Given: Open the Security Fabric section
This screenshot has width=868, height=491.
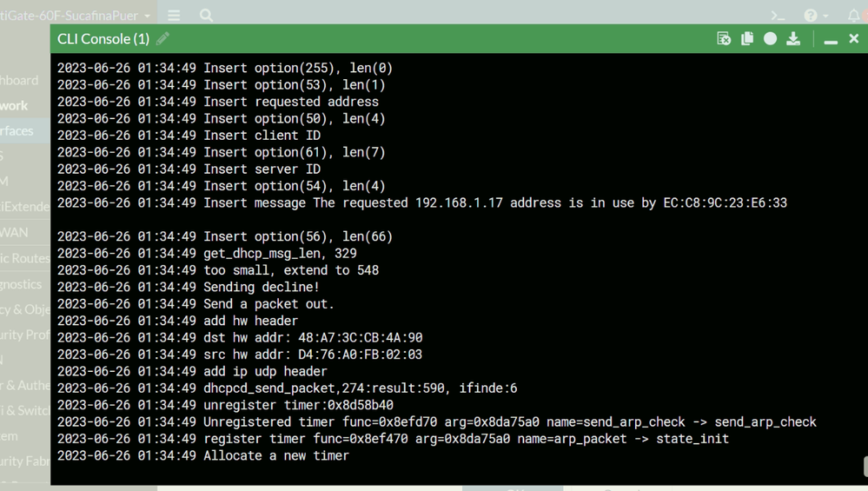Looking at the screenshot, I should click(24, 461).
